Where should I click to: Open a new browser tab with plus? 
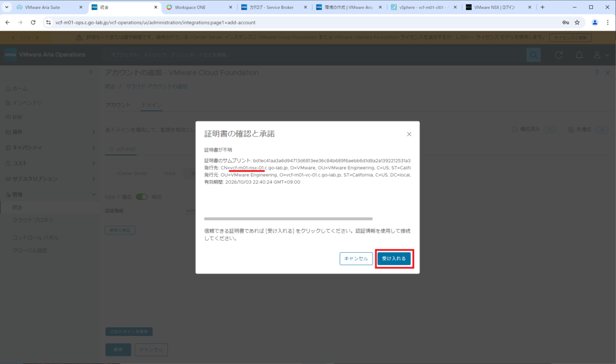(x=543, y=7)
